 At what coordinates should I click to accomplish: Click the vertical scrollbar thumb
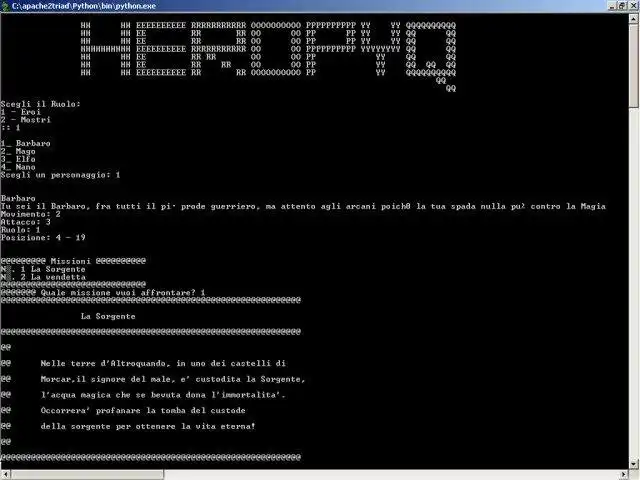click(634, 65)
